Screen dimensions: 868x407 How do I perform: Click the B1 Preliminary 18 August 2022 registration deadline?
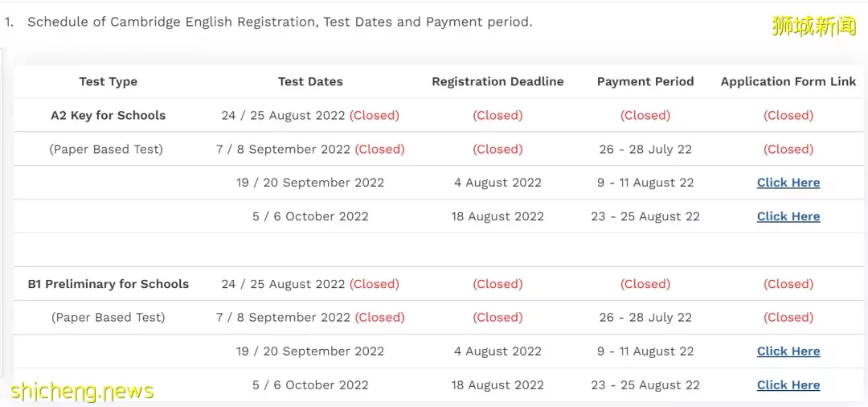click(497, 384)
